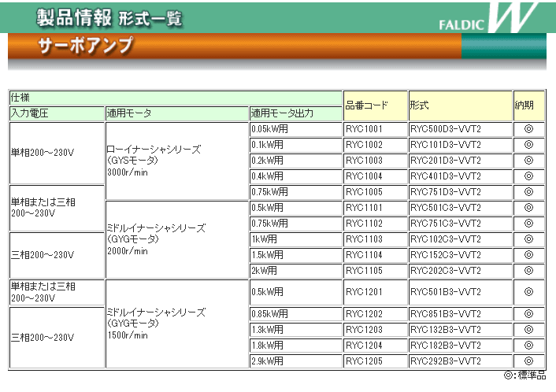The image size is (556, 392).
Task: Click the ◎:標準品 legend note
Action: pos(524,375)
